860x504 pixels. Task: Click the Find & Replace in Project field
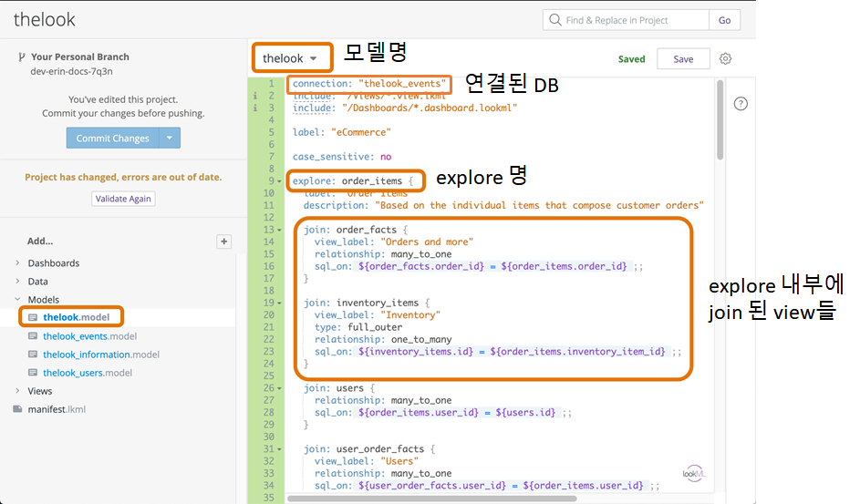(x=626, y=20)
